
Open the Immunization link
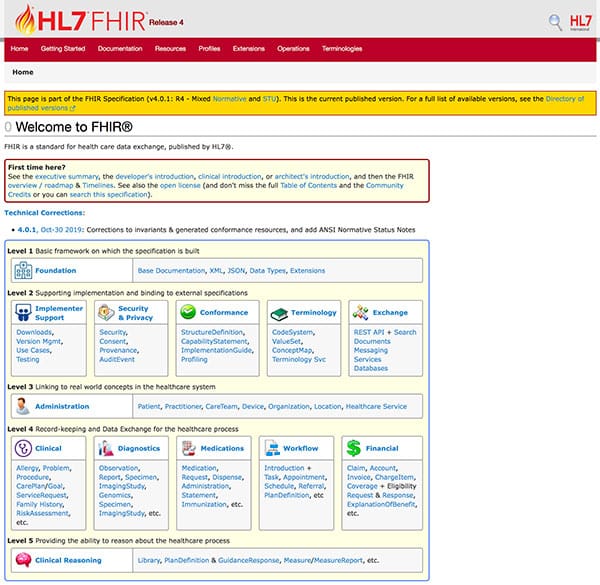point(204,504)
